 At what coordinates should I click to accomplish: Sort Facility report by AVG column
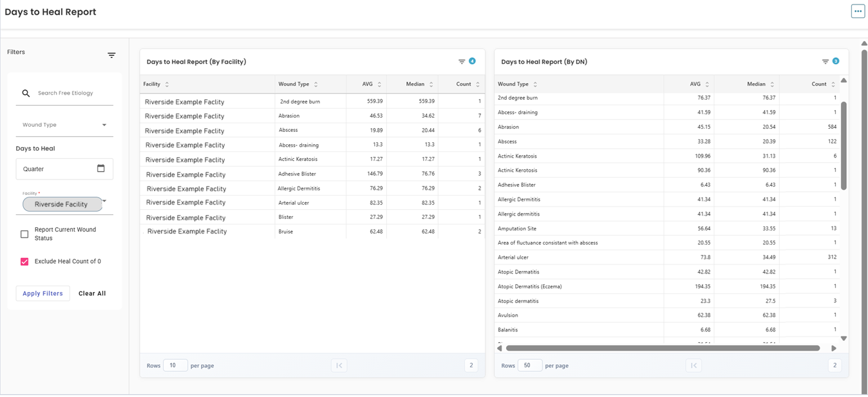point(379,84)
